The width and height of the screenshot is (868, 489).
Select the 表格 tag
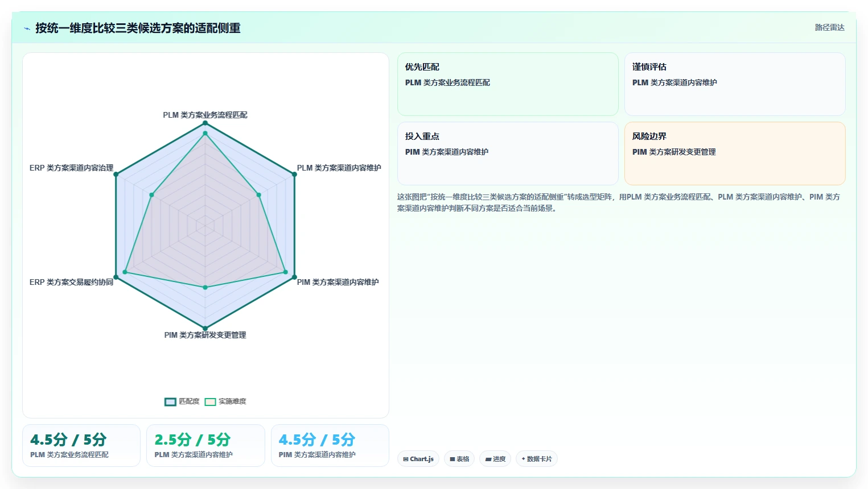tap(459, 459)
